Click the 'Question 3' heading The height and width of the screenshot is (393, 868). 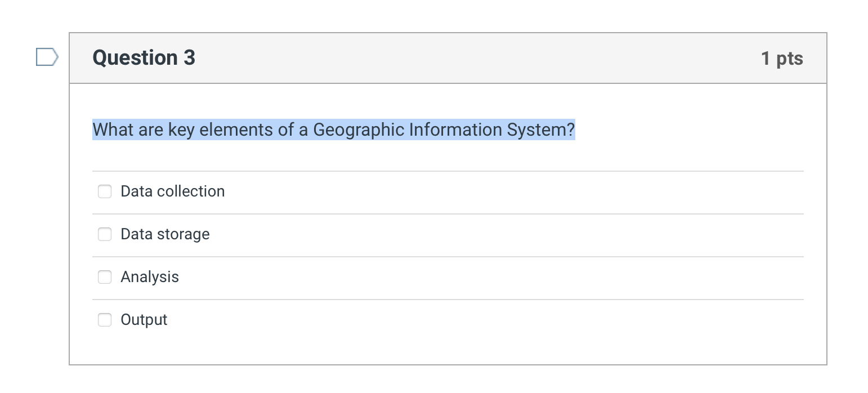pyautogui.click(x=144, y=58)
